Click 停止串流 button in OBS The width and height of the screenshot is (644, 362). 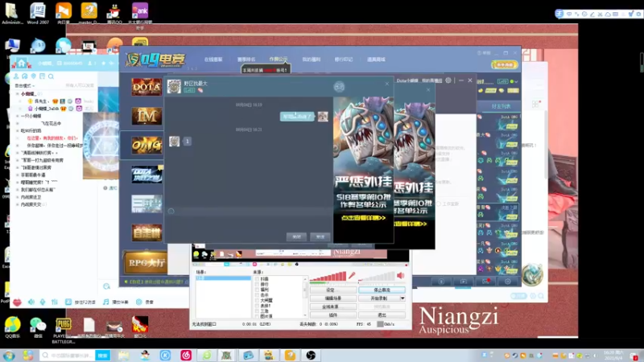[382, 290]
